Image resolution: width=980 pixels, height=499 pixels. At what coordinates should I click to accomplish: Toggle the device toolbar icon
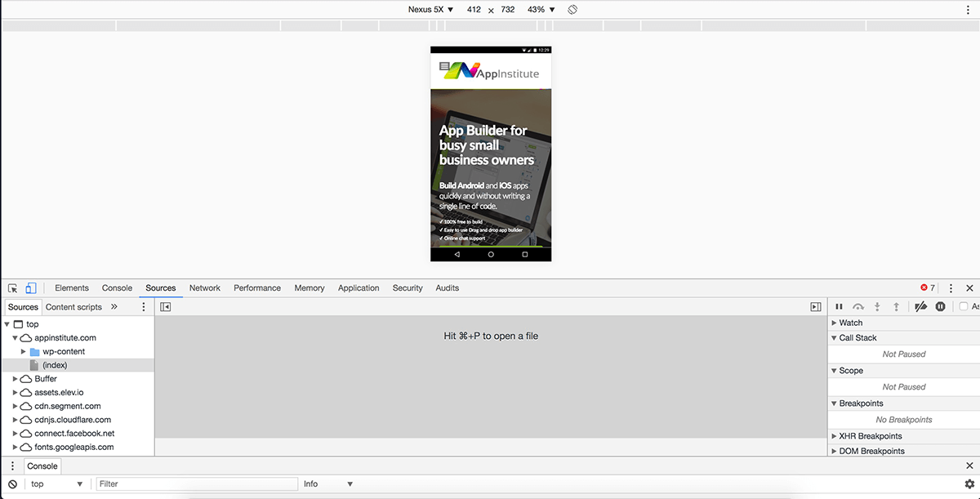point(31,288)
